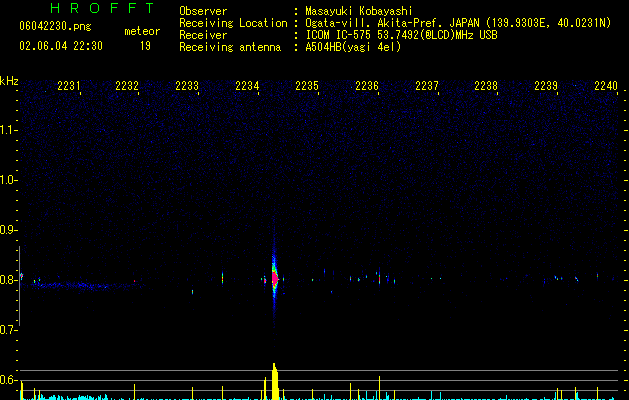Viewport: 629px width, 400px height.
Task: Click the Receiving antenna label
Action: pyautogui.click(x=230, y=47)
